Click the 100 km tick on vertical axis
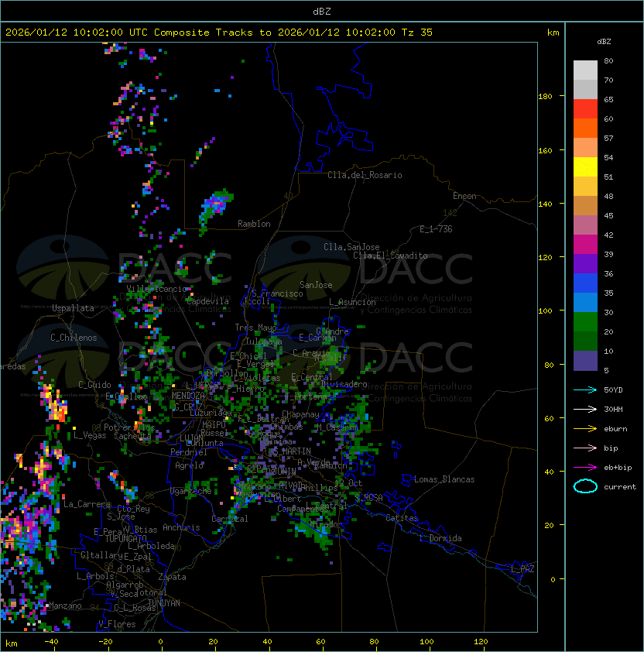 (545, 311)
